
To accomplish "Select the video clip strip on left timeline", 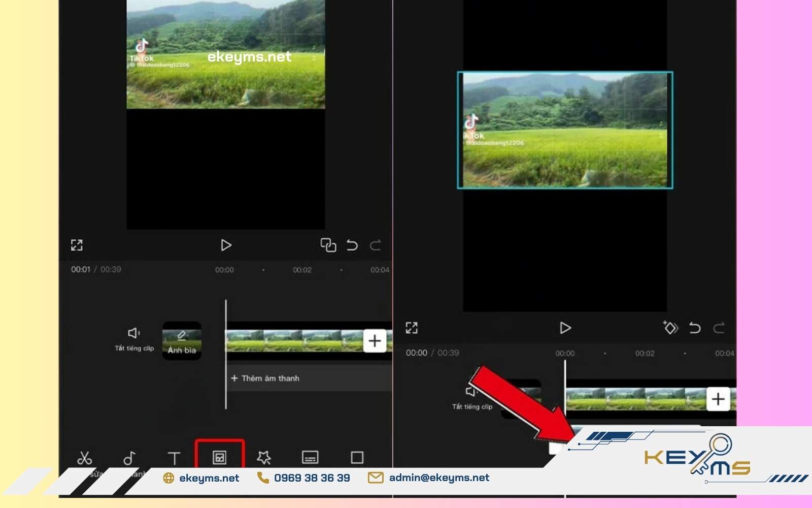I will click(x=294, y=341).
